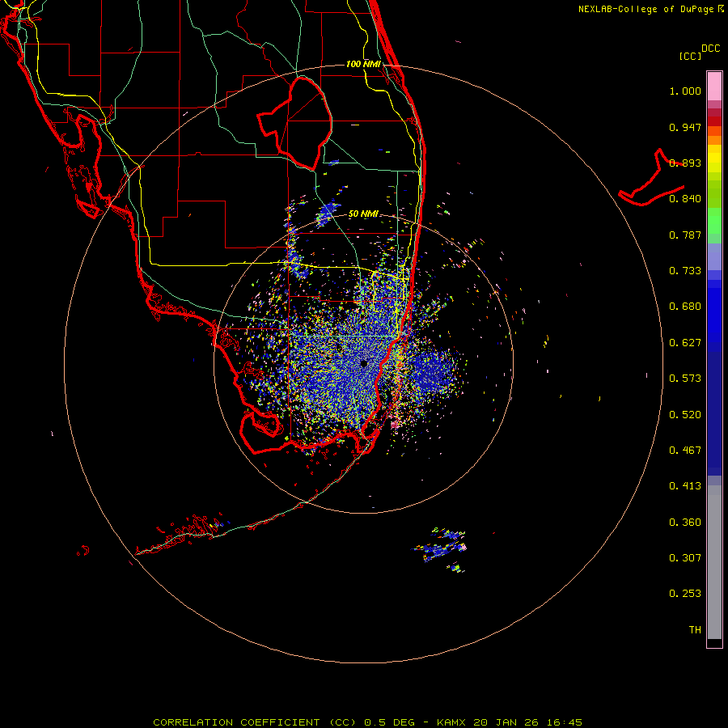728x728 pixels.
Task: Click the DCC product label above legend
Action: (710, 49)
